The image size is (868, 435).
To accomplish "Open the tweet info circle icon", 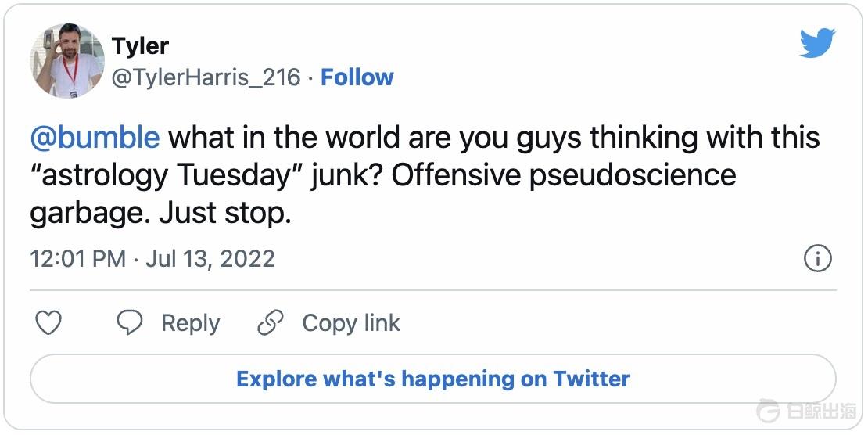I will click(x=818, y=259).
